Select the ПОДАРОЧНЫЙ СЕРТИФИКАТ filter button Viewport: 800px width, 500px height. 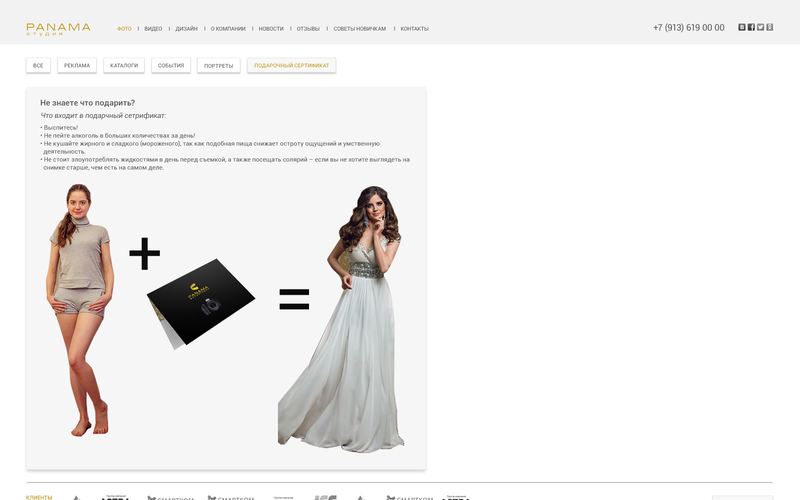(291, 65)
